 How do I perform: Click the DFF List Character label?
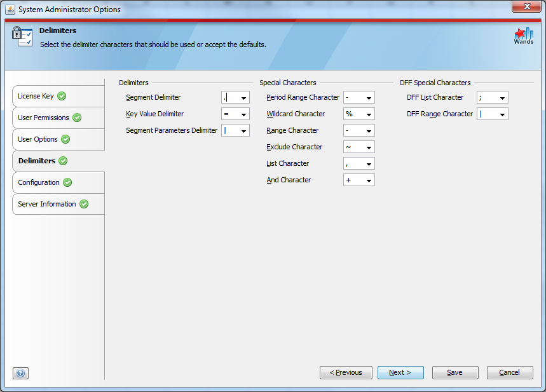435,97
